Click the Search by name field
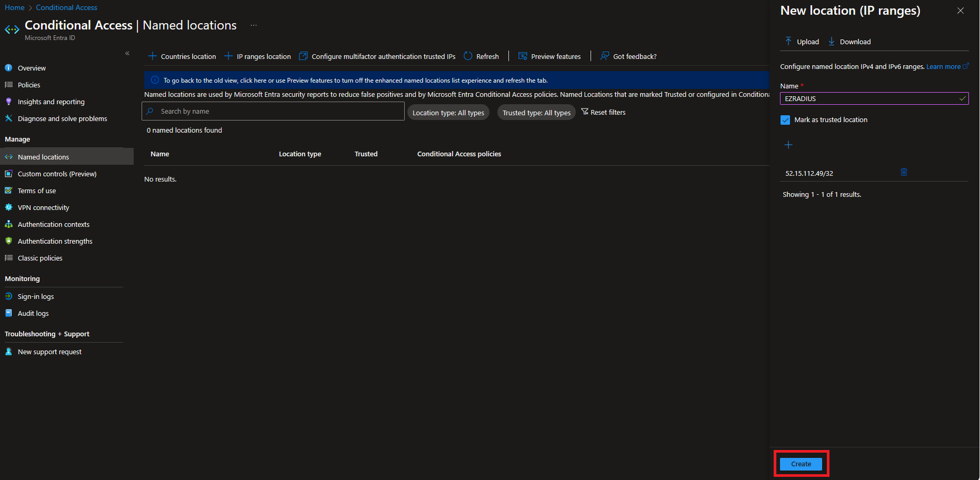This screenshot has height=480, width=980. tap(274, 111)
